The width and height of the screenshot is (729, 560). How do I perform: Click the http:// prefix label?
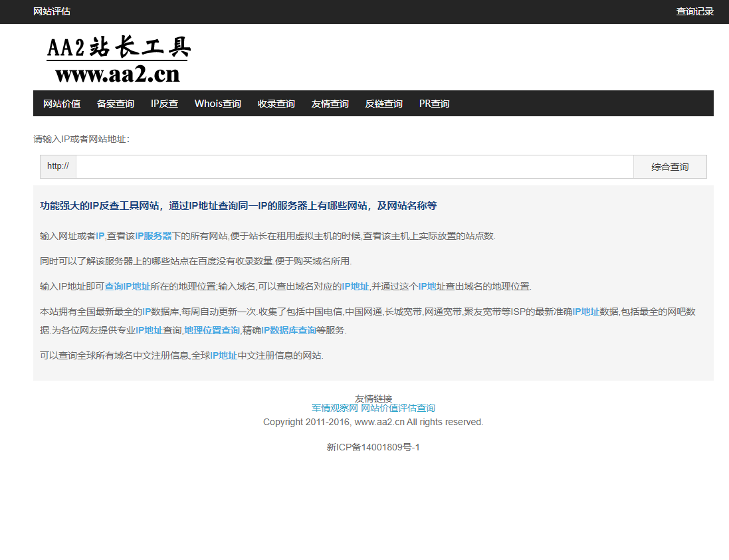click(58, 166)
